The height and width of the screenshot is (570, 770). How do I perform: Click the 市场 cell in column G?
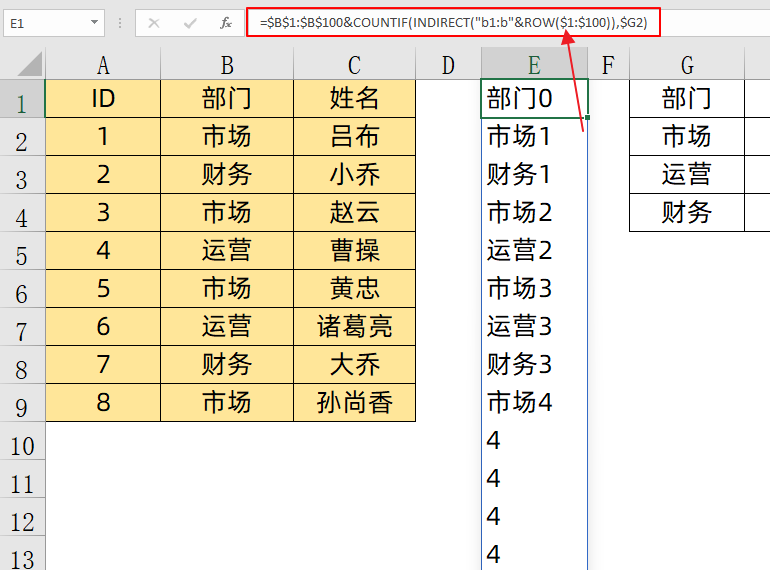(x=687, y=136)
